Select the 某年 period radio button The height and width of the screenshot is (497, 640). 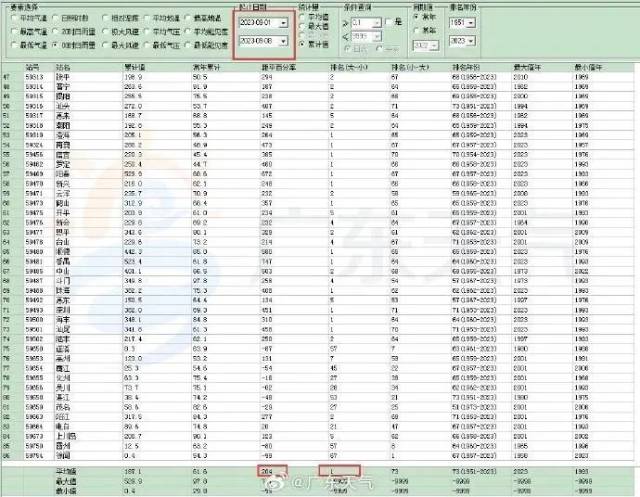click(x=417, y=30)
